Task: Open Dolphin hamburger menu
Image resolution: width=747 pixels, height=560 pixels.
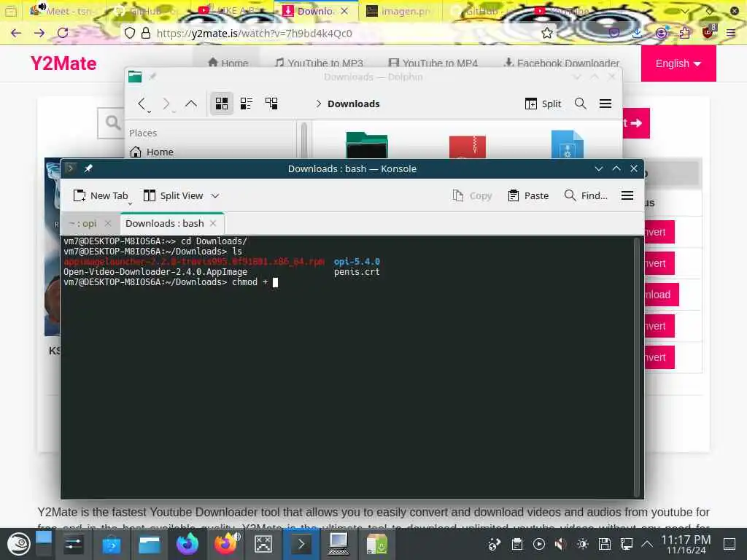Action: tap(605, 104)
